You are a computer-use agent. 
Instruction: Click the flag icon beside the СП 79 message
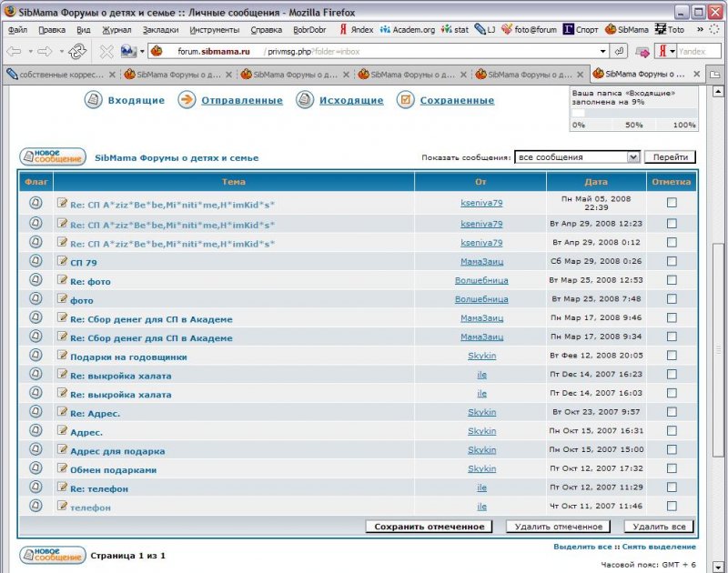35,261
